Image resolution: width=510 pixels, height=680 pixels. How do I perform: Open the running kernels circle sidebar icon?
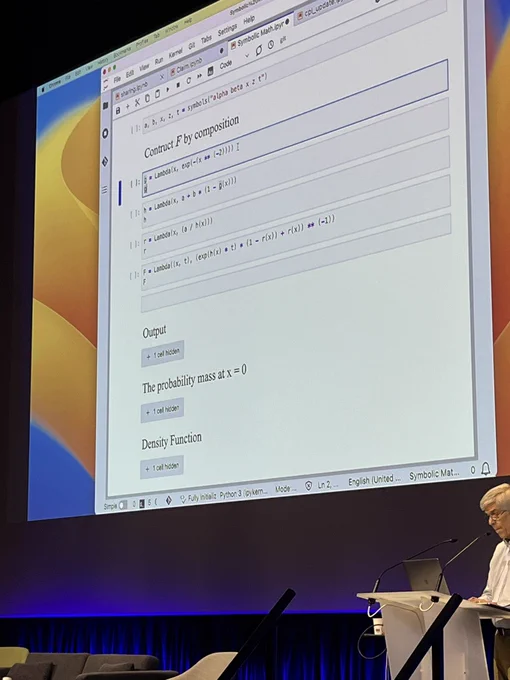click(105, 134)
